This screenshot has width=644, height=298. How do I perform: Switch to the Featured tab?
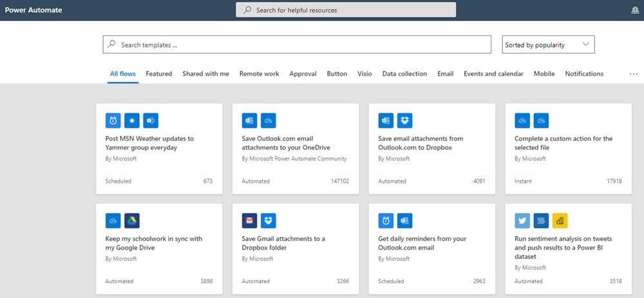pos(159,74)
